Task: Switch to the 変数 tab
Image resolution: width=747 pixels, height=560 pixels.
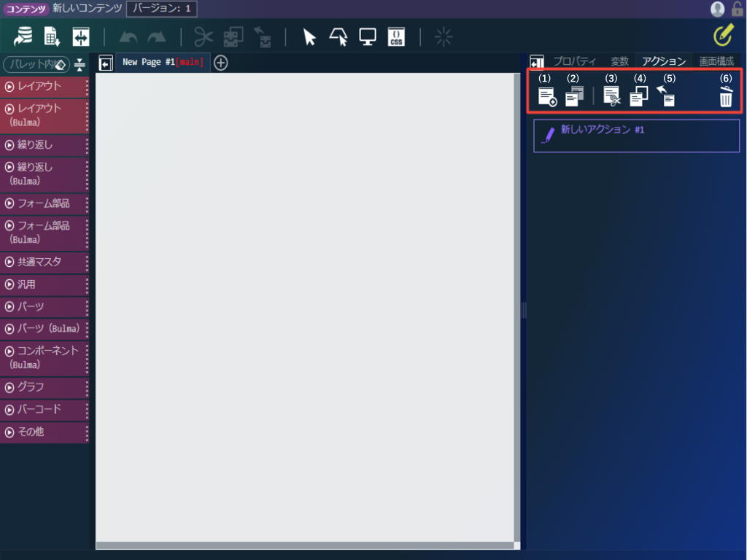Action: pos(619,61)
